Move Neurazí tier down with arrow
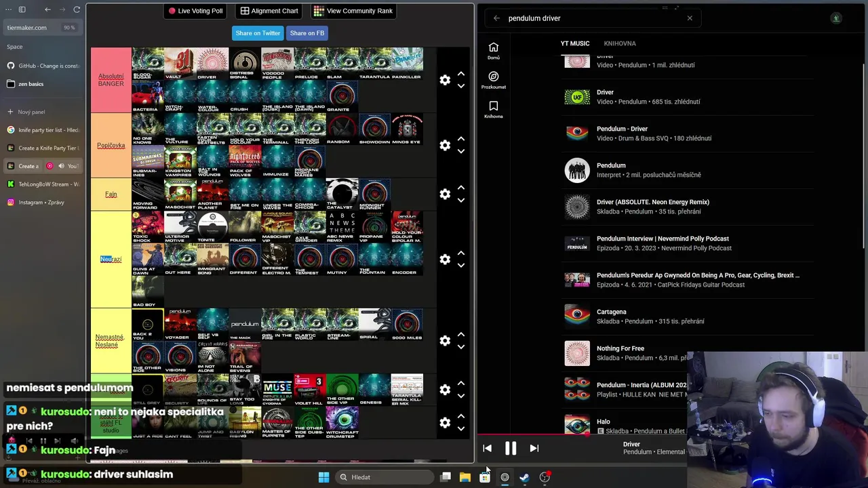 pyautogui.click(x=461, y=265)
